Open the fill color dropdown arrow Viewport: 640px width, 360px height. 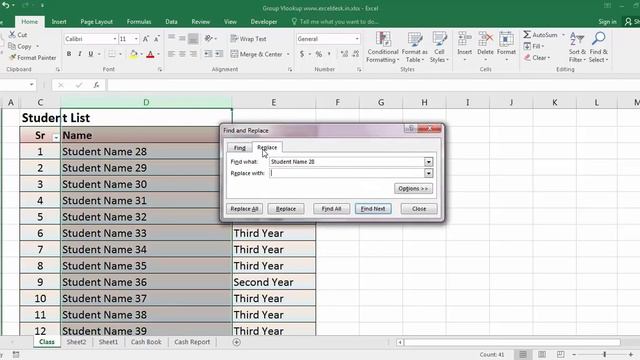(x=141, y=54)
